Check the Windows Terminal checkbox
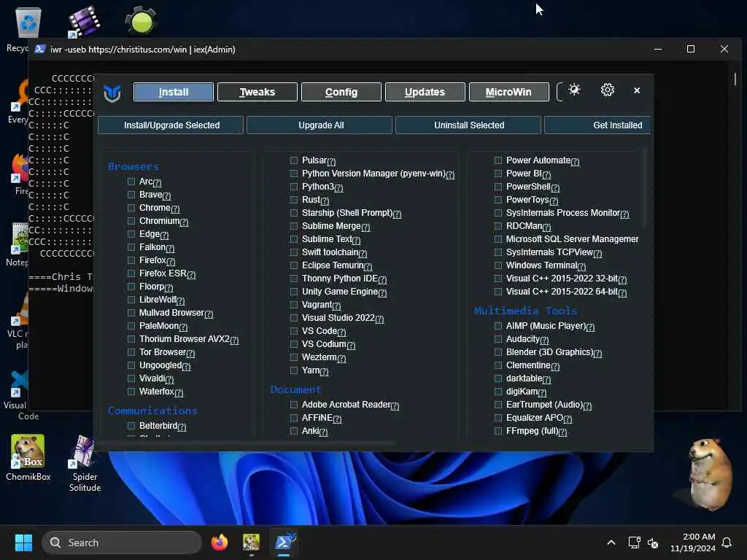Image resolution: width=747 pixels, height=560 pixels. coord(498,265)
